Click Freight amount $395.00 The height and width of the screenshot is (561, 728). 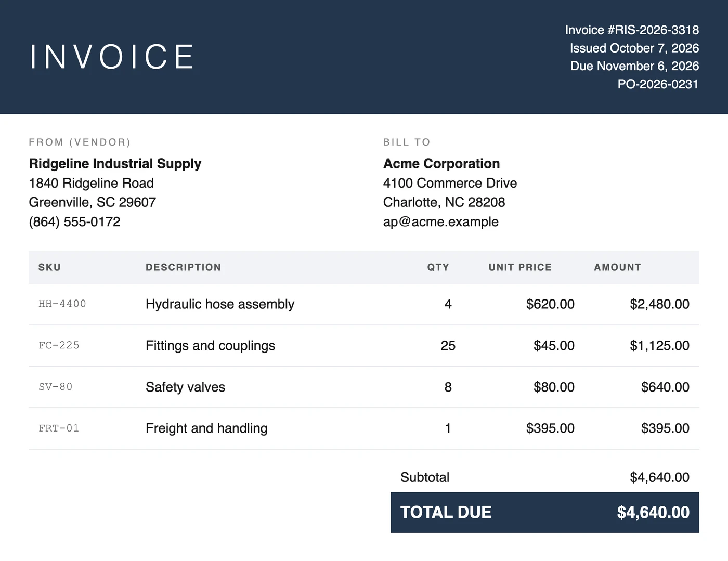point(665,428)
